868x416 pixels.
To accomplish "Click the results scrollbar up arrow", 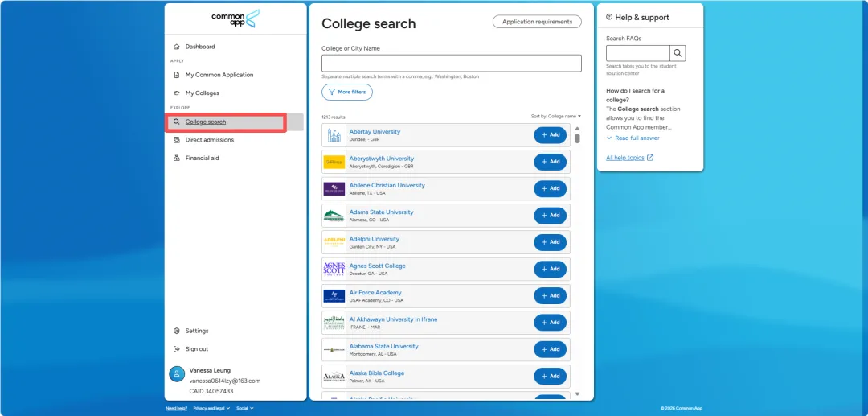I will click(x=577, y=128).
